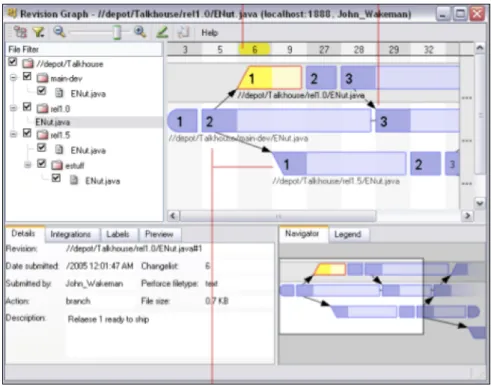Click the zoom out magnifier icon

59,32
